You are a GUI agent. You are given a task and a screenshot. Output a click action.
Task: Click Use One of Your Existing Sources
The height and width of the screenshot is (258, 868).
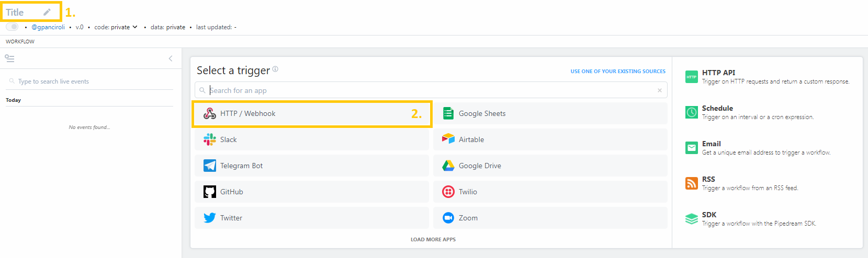coord(617,72)
